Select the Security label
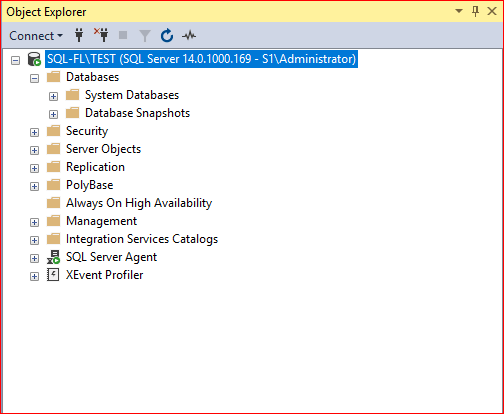 pyautogui.click(x=87, y=131)
